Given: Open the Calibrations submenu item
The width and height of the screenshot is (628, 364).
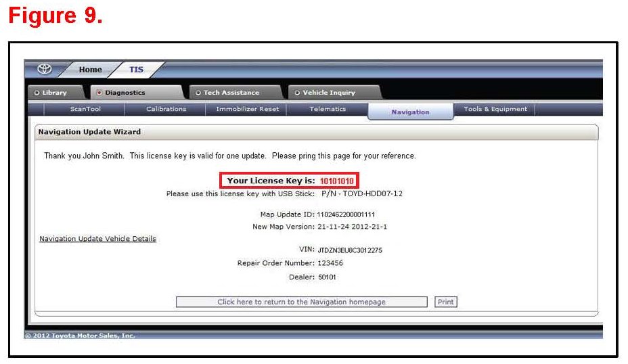Looking at the screenshot, I should [166, 109].
